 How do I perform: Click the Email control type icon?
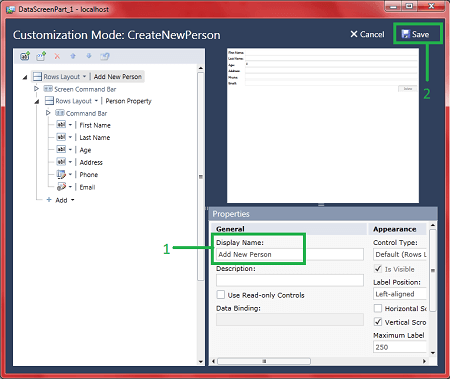pyautogui.click(x=61, y=187)
